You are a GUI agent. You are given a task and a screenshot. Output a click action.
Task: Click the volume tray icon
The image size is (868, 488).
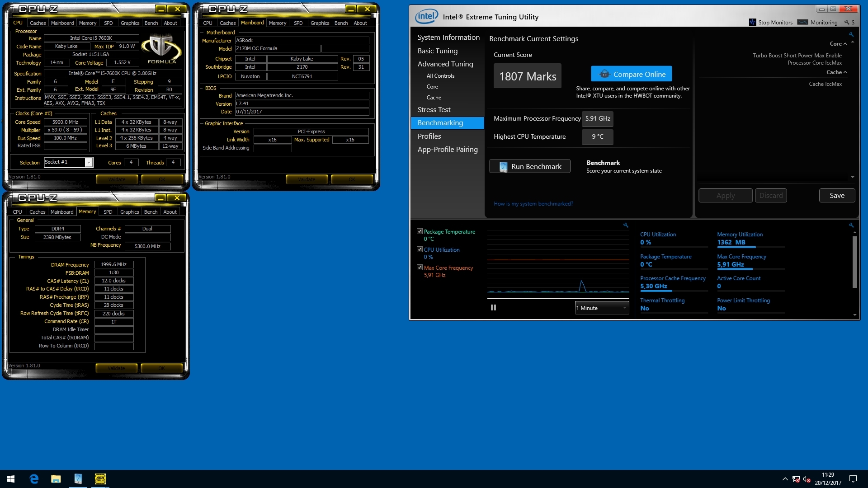tap(807, 479)
